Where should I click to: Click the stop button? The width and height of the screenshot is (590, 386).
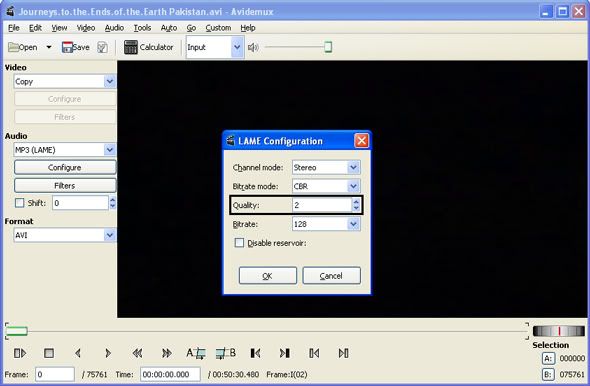coord(49,353)
